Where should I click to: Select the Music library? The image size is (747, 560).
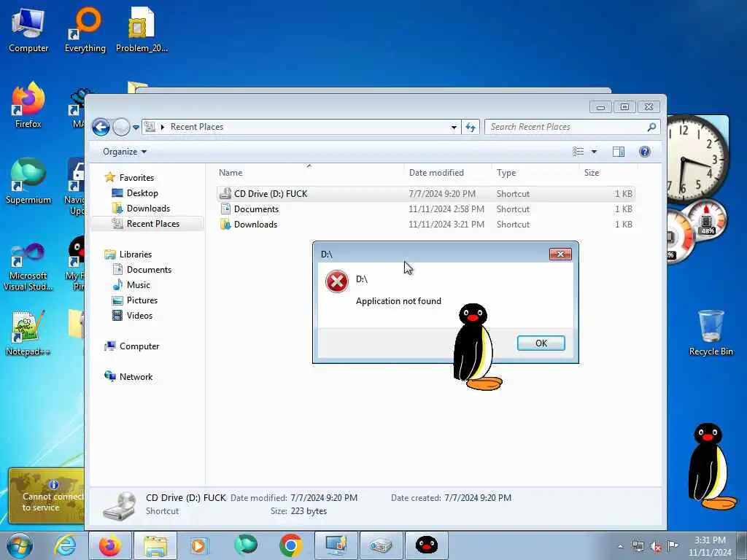[x=138, y=285]
